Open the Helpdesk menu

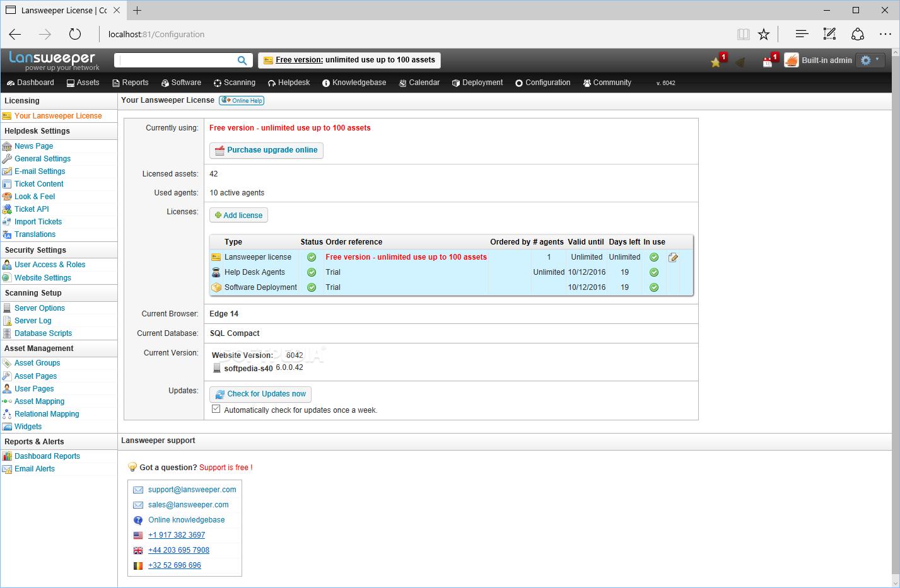[289, 83]
